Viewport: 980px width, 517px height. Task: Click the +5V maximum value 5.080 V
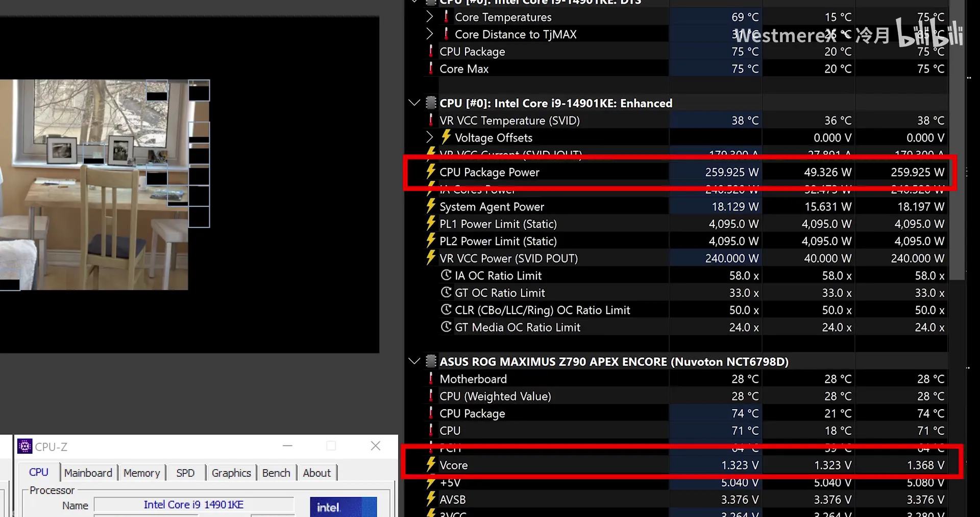pyautogui.click(x=925, y=482)
